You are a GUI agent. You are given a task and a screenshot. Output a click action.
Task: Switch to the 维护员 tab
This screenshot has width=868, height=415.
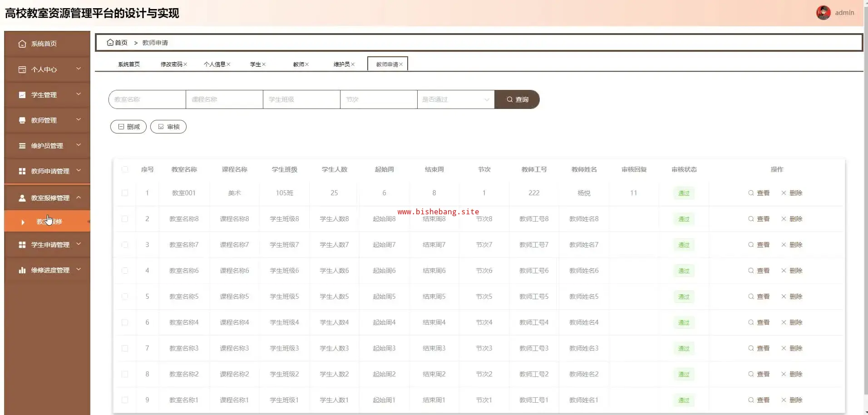(341, 64)
